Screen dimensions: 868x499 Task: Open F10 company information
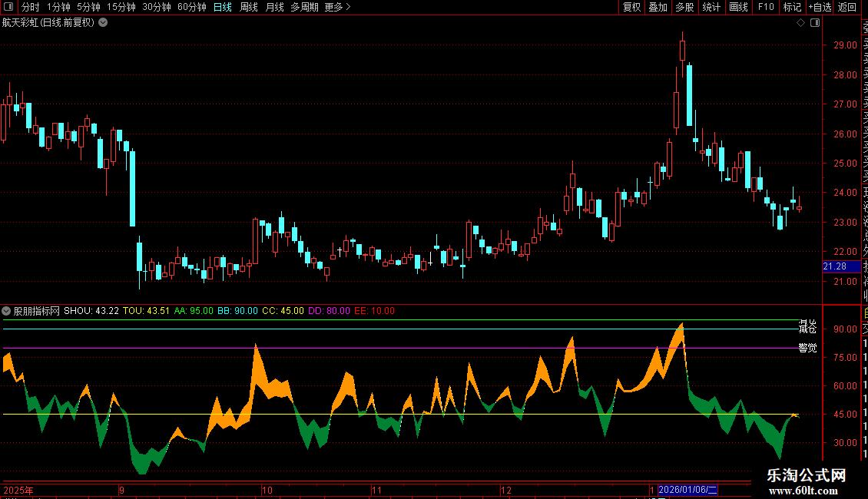click(x=766, y=7)
